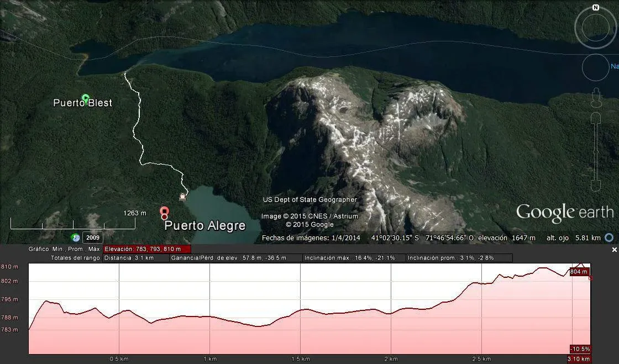The image size is (619, 364).
Task: Click the look-around compass ring
Action: tap(595, 28)
